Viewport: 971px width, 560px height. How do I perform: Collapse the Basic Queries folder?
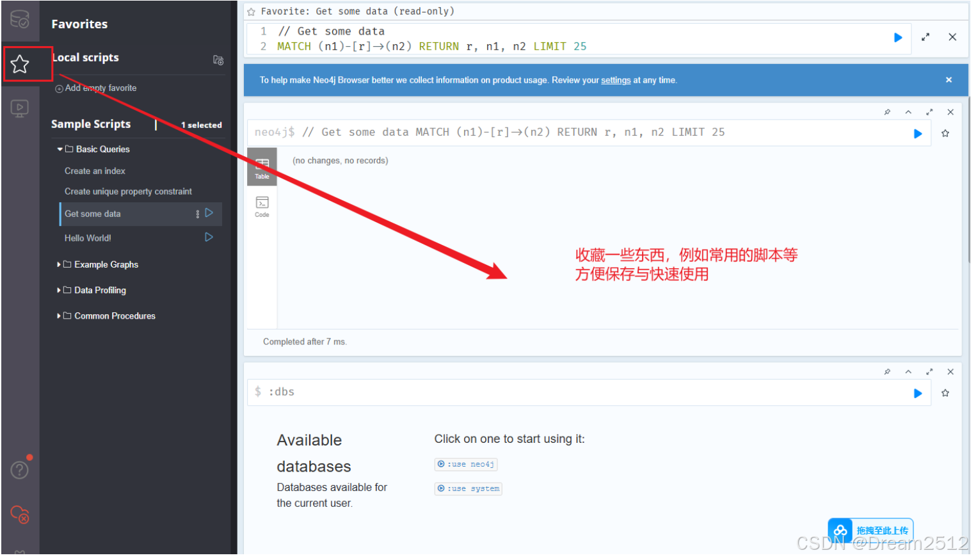(93, 149)
